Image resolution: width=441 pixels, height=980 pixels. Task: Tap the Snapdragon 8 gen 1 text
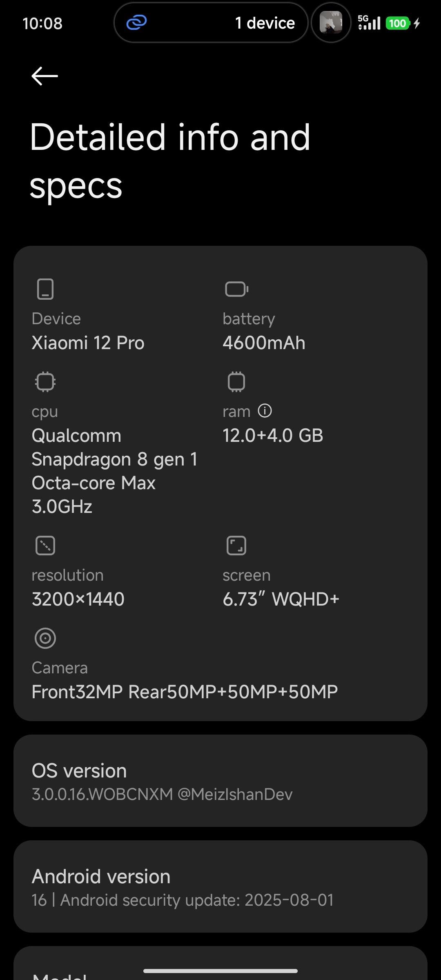(x=114, y=459)
